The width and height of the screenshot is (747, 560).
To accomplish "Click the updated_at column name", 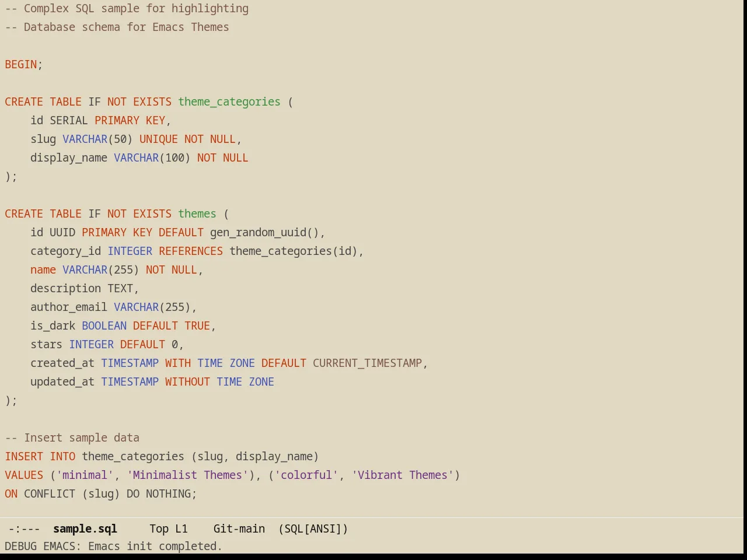I will coord(62,381).
